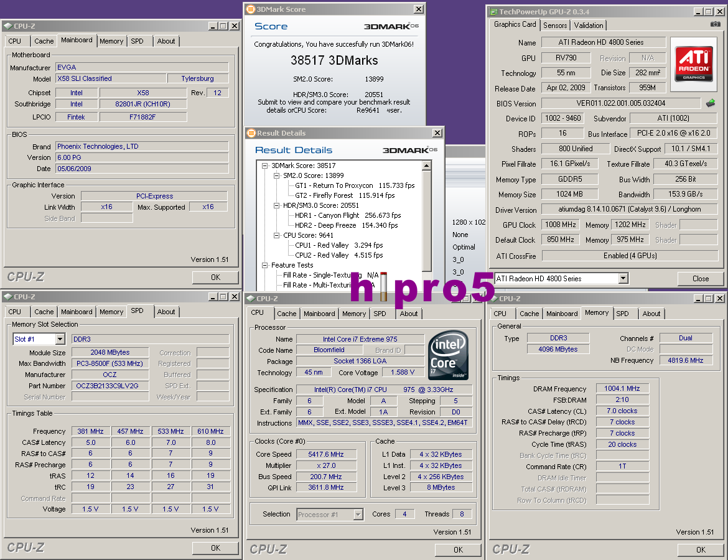Collapse the HDR/SM3.0 Score: 20551 node
728x560 pixels.
pos(277,205)
